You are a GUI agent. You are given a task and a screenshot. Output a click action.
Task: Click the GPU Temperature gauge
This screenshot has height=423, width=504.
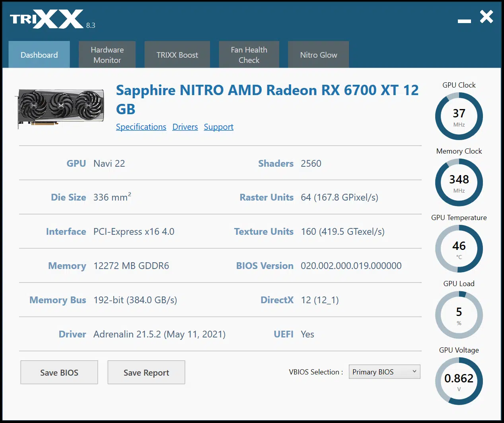(459, 249)
